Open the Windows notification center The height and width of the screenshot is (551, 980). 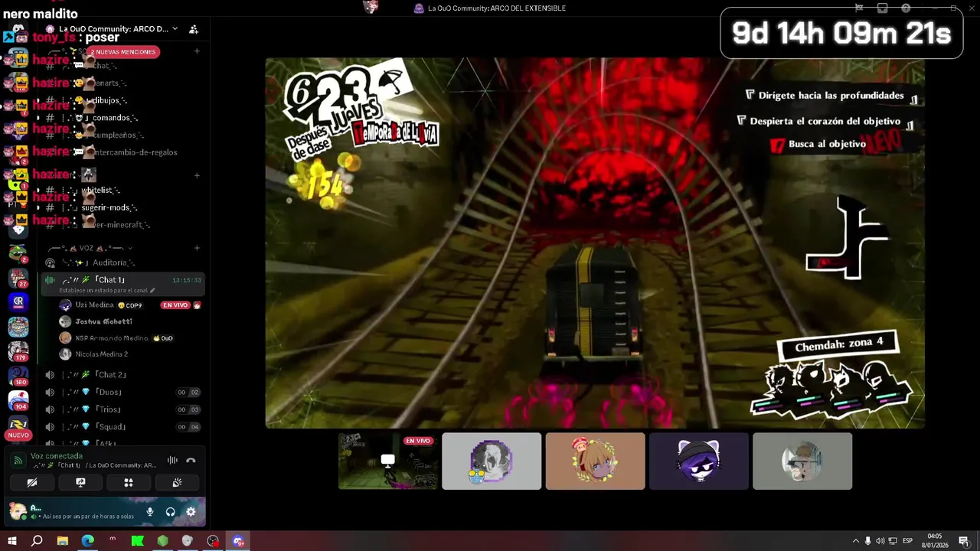pyautogui.click(x=964, y=541)
